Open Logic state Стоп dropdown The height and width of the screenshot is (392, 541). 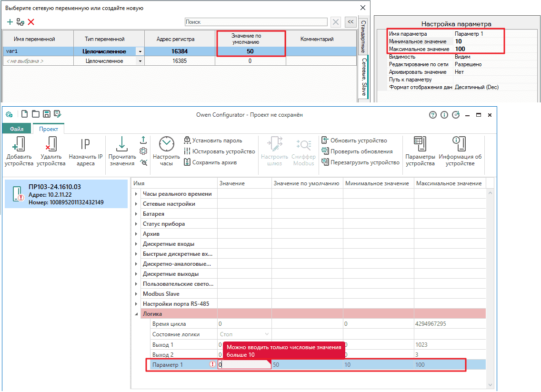coord(267,334)
